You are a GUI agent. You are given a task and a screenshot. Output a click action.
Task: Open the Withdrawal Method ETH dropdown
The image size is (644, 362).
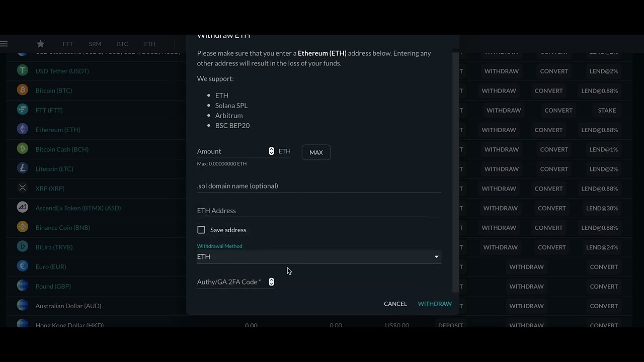pyautogui.click(x=319, y=256)
